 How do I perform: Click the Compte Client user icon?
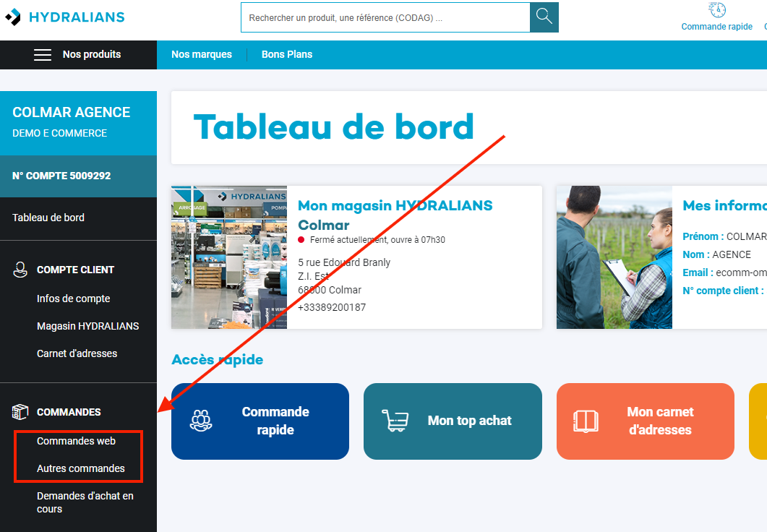click(20, 270)
